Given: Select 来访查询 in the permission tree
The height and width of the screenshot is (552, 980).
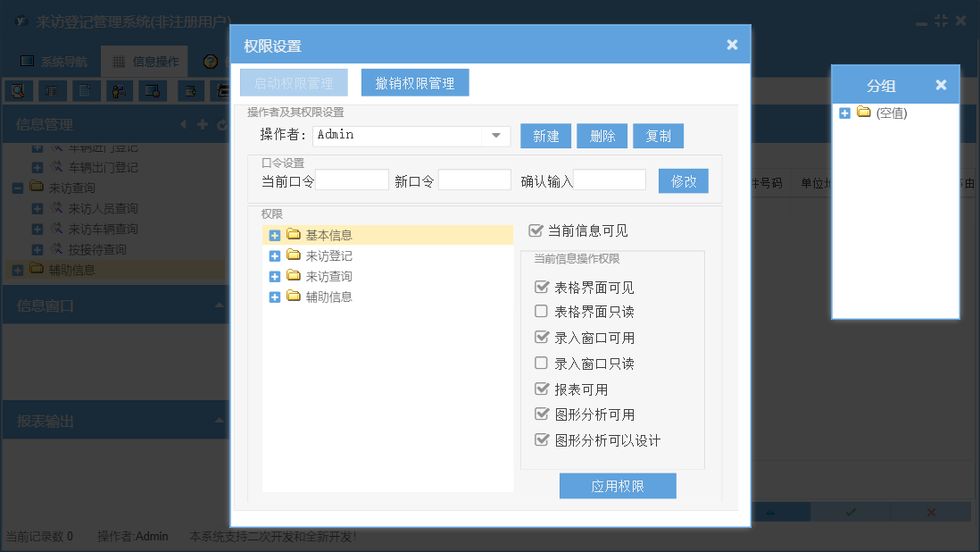Looking at the screenshot, I should (328, 276).
